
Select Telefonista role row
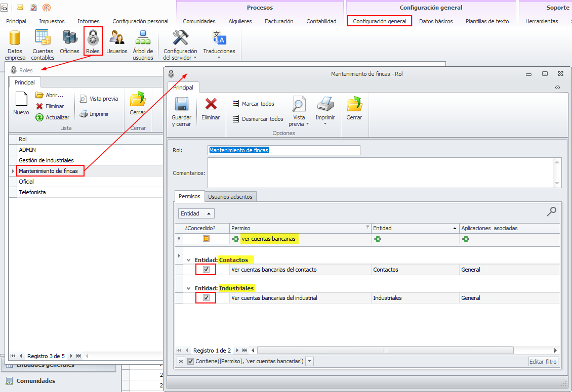[90, 192]
